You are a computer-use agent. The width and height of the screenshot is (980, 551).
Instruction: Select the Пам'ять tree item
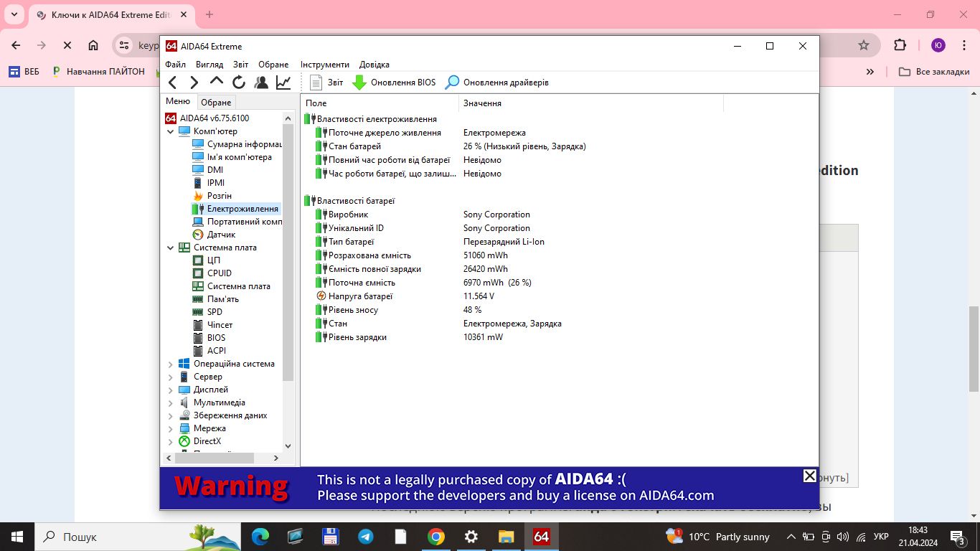click(216, 299)
